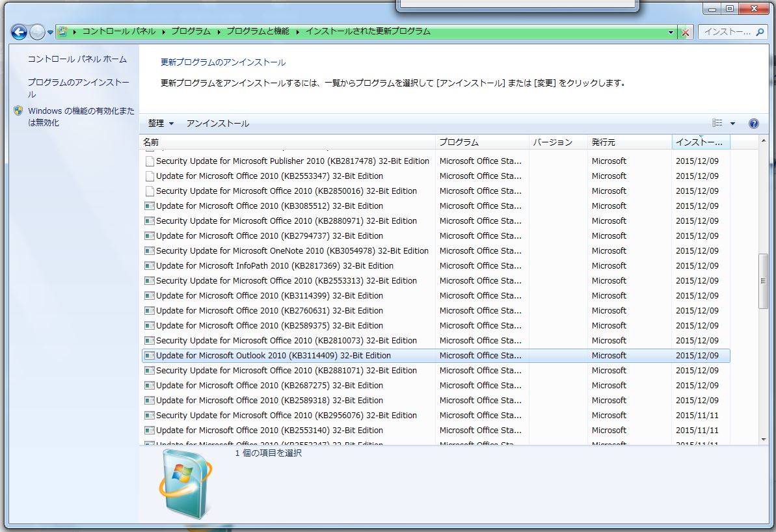Image resolution: width=776 pixels, height=532 pixels.
Task: Click the 更新プログラムのアンインストール heading
Action: coord(223,62)
